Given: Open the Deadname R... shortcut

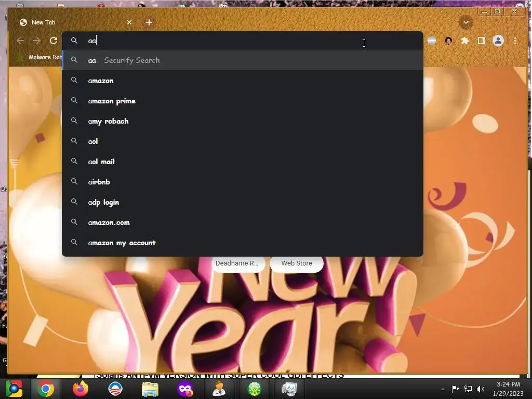Looking at the screenshot, I should click(238, 263).
